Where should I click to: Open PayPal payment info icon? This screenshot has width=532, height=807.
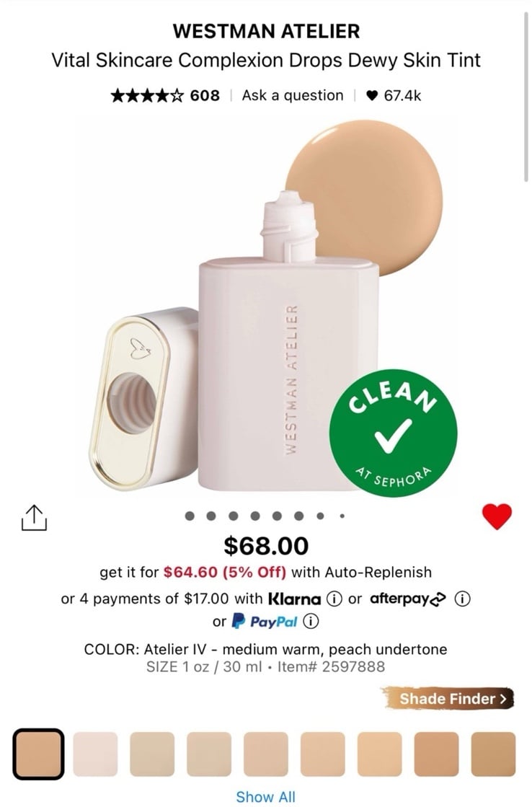point(311,621)
